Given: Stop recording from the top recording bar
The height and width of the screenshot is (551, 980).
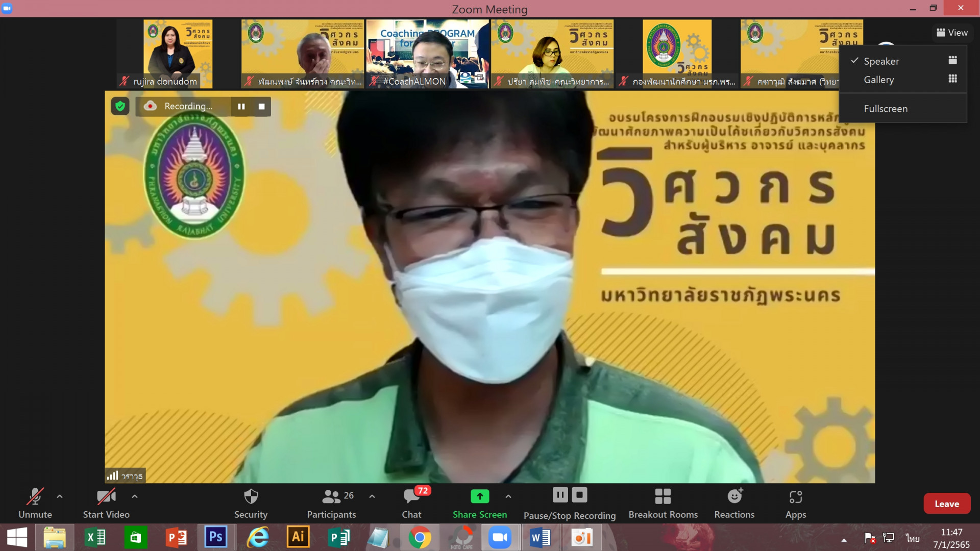Looking at the screenshot, I should click(262, 107).
